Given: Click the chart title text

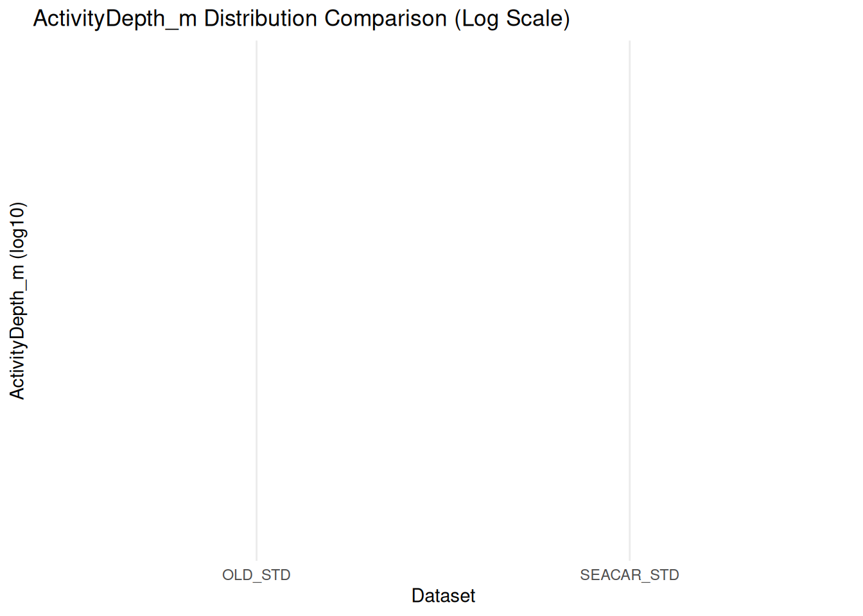Looking at the screenshot, I should [x=301, y=19].
